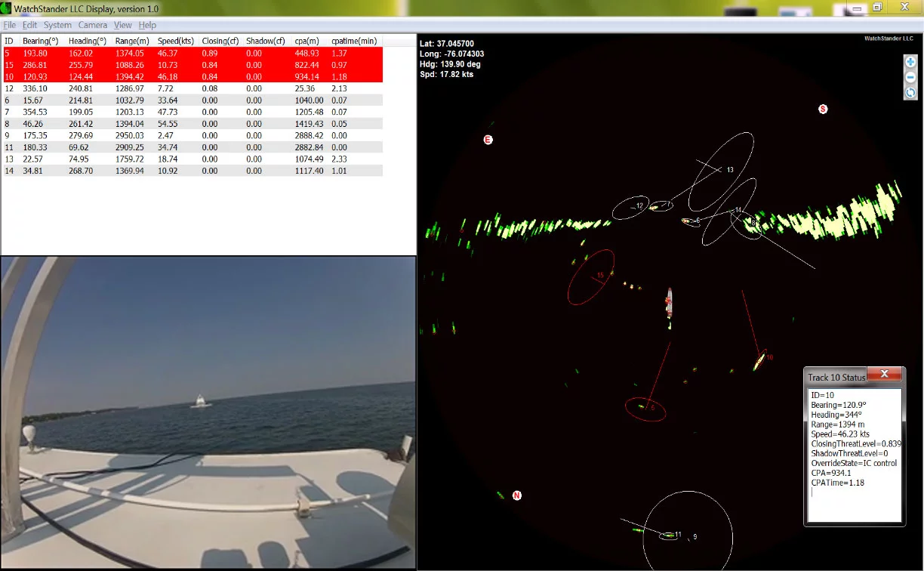Zoom in on the radar display

pyautogui.click(x=910, y=61)
